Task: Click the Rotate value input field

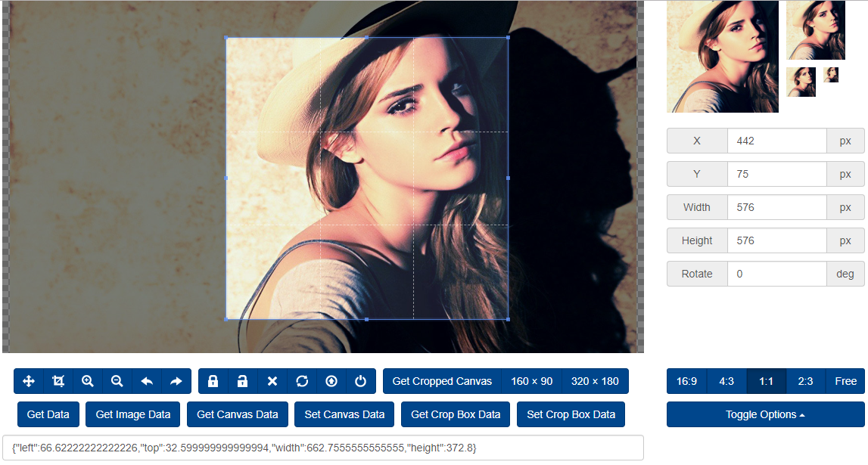Action: [776, 274]
